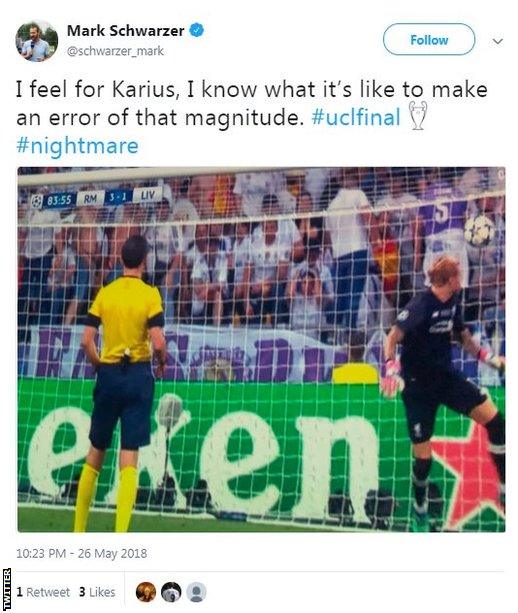The width and height of the screenshot is (518, 613).
Task: Click the second liker's dark avatar
Action: pyautogui.click(x=171, y=592)
